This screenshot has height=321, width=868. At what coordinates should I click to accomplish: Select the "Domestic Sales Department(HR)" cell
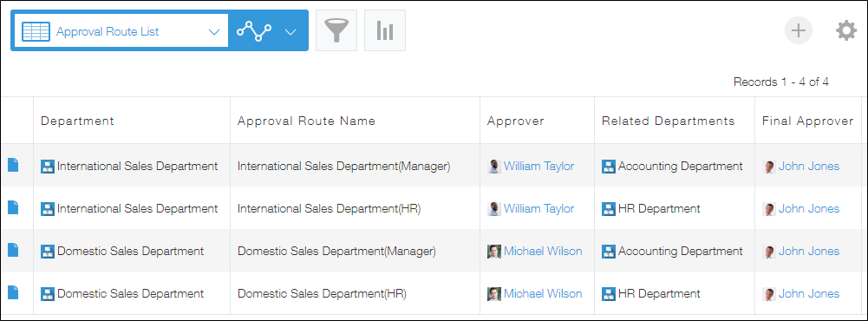[356, 293]
